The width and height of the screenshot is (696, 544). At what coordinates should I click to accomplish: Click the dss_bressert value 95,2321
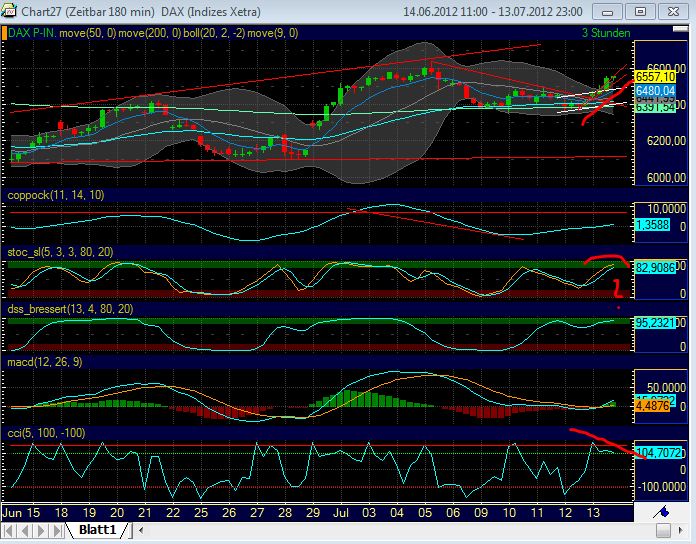pos(655,323)
